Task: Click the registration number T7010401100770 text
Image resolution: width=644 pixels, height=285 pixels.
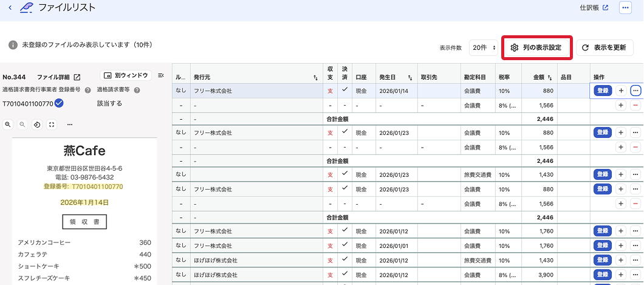Action: point(28,103)
